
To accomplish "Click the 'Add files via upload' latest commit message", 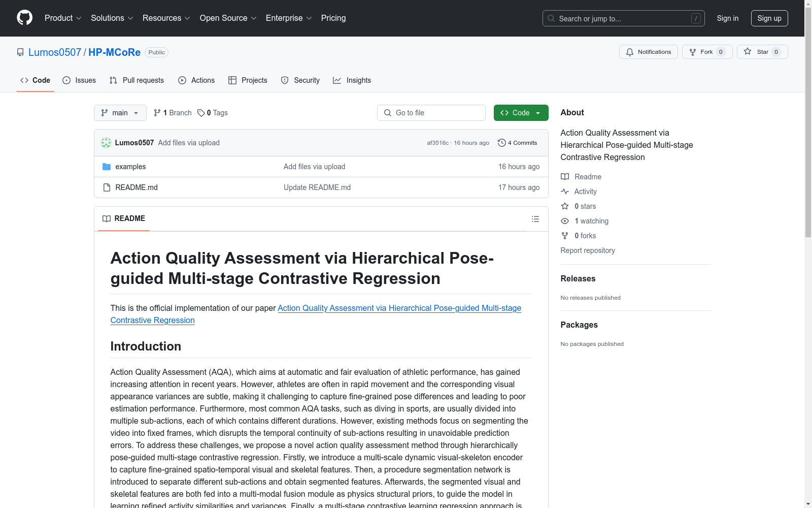I will 189,143.
